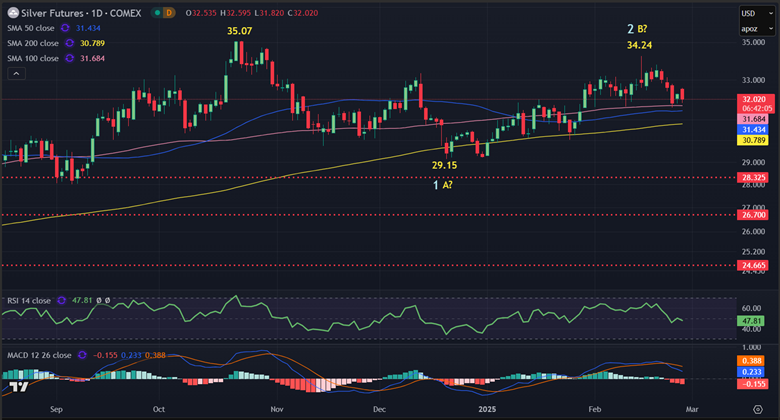Click the orange 0.388 MACD axis label

(752, 361)
